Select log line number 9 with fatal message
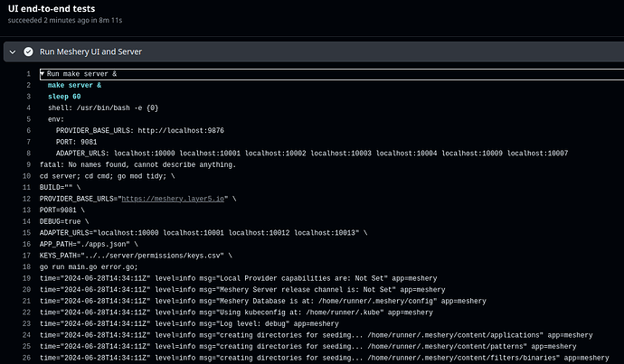624x364 pixels. (x=28, y=164)
